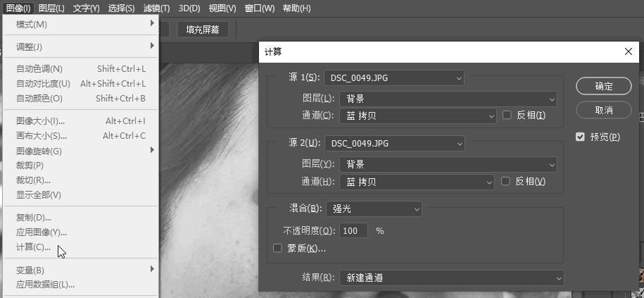Choose 裁切(R)... menu item

[x=80, y=180]
